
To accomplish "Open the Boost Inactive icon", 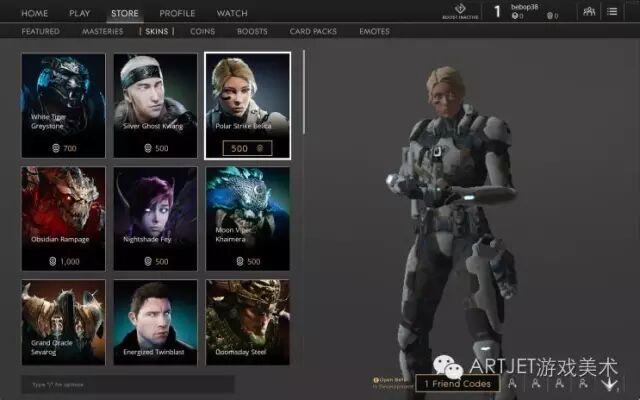I will [x=460, y=11].
